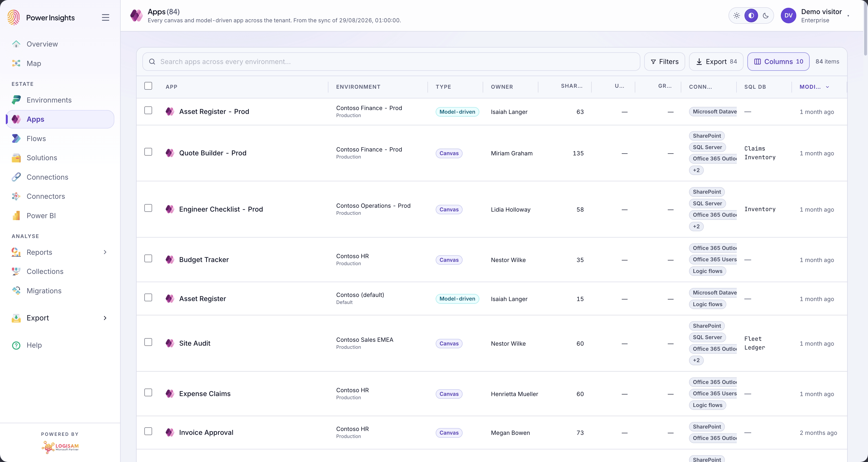
Task: Open Migrations page in sidebar
Action: tap(60, 291)
